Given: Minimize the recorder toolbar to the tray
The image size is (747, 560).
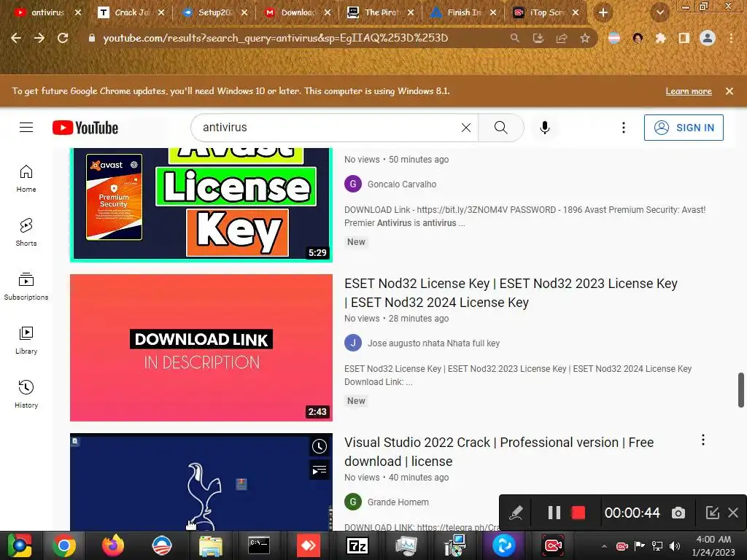Looking at the screenshot, I should point(712,513).
